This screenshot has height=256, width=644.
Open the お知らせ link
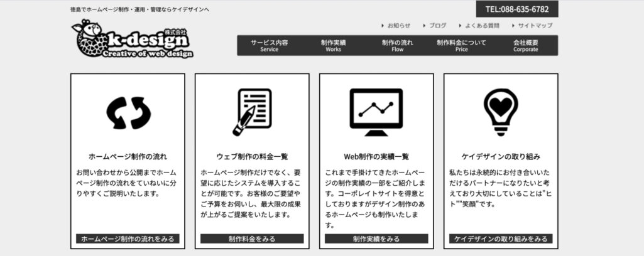[x=399, y=26]
